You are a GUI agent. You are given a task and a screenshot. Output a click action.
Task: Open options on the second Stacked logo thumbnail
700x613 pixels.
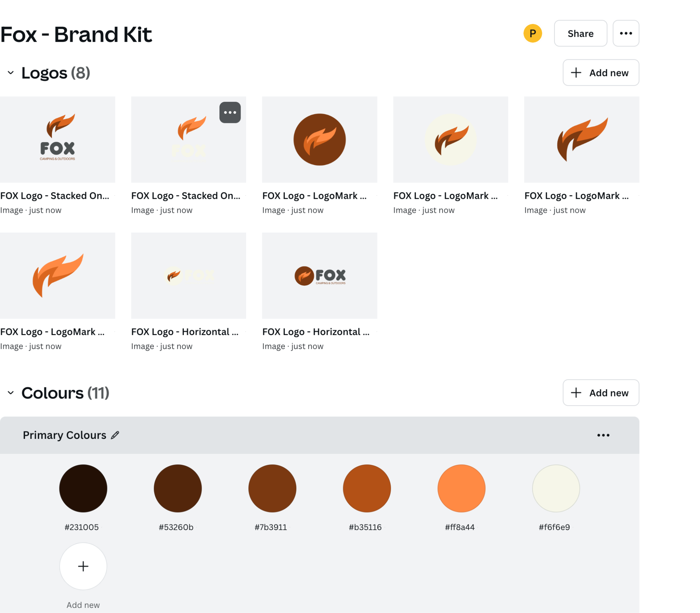click(x=230, y=112)
